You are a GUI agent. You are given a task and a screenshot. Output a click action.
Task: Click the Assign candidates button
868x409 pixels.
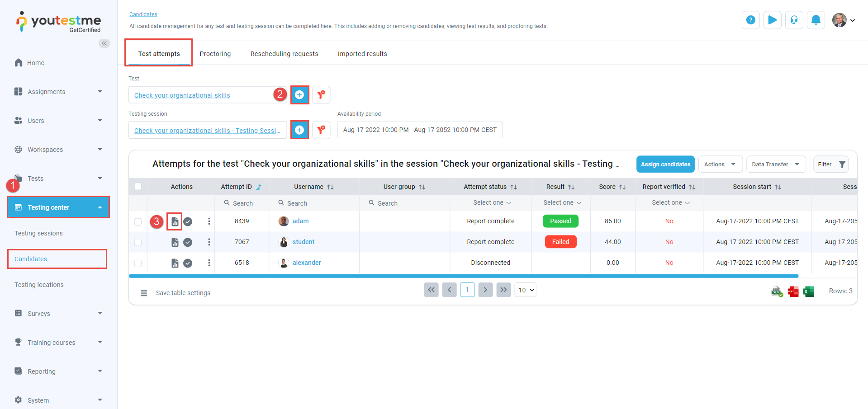click(665, 164)
